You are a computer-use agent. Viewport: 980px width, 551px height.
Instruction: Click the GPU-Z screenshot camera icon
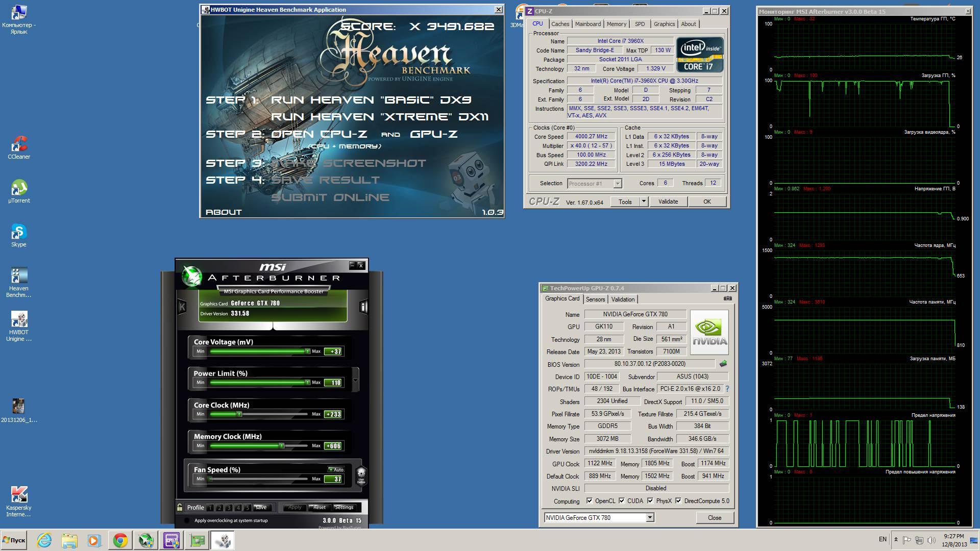point(728,298)
